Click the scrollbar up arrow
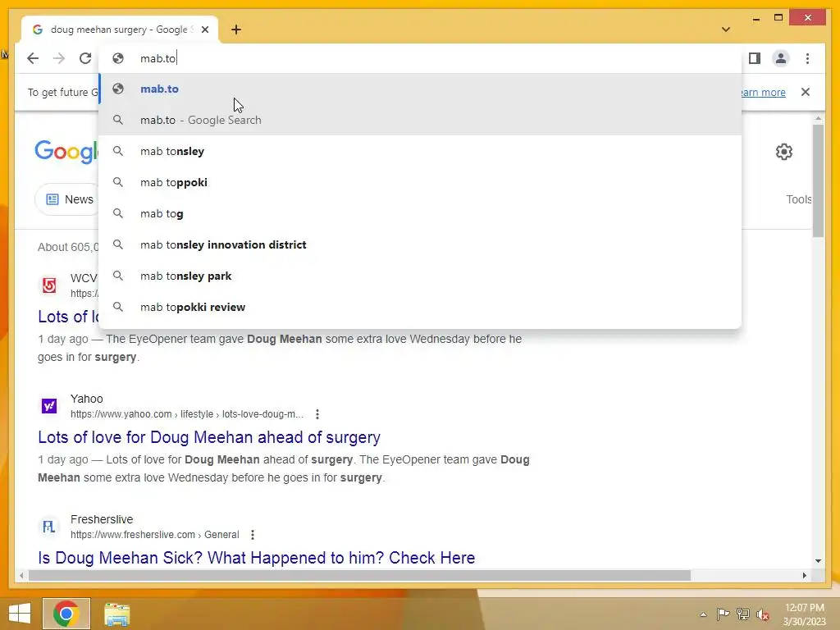 [818, 118]
